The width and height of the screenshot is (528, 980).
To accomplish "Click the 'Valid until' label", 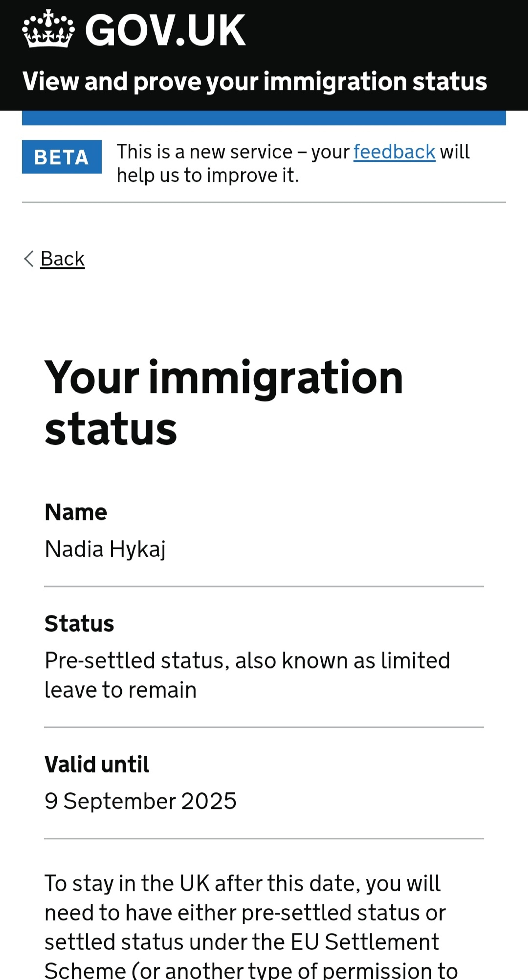I will 97,764.
